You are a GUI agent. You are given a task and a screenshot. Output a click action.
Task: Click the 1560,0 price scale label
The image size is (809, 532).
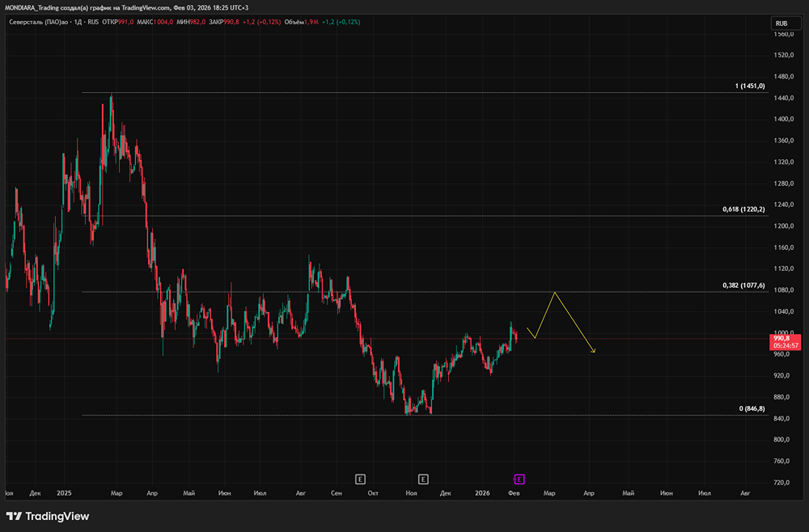tap(781, 35)
